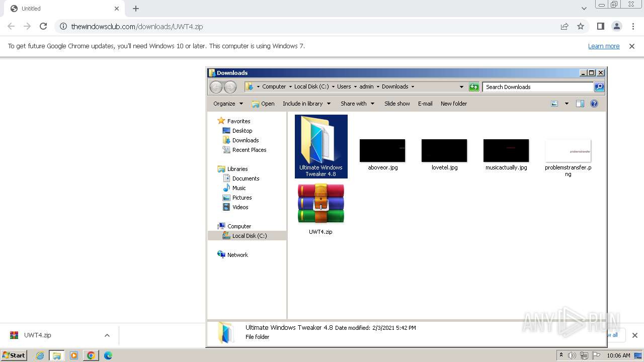Click the Search Downloads field

coord(538,87)
